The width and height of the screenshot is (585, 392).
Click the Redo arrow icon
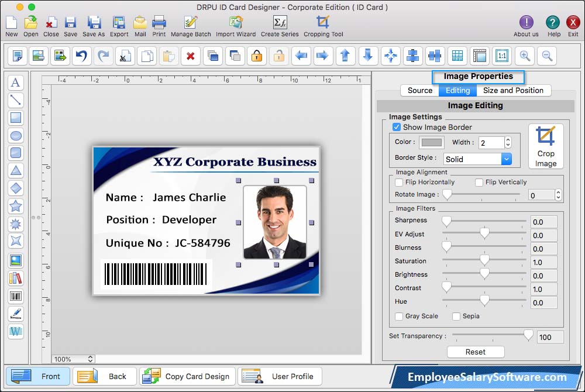pos(104,56)
